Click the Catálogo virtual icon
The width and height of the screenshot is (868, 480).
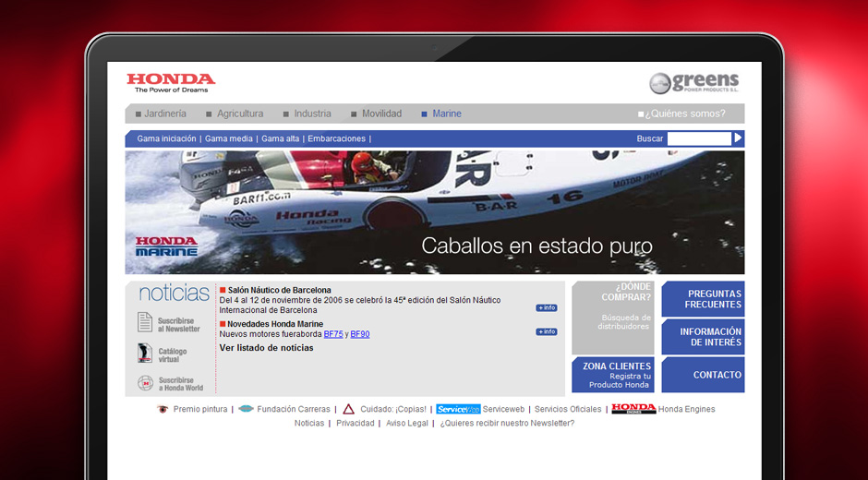coord(145,353)
